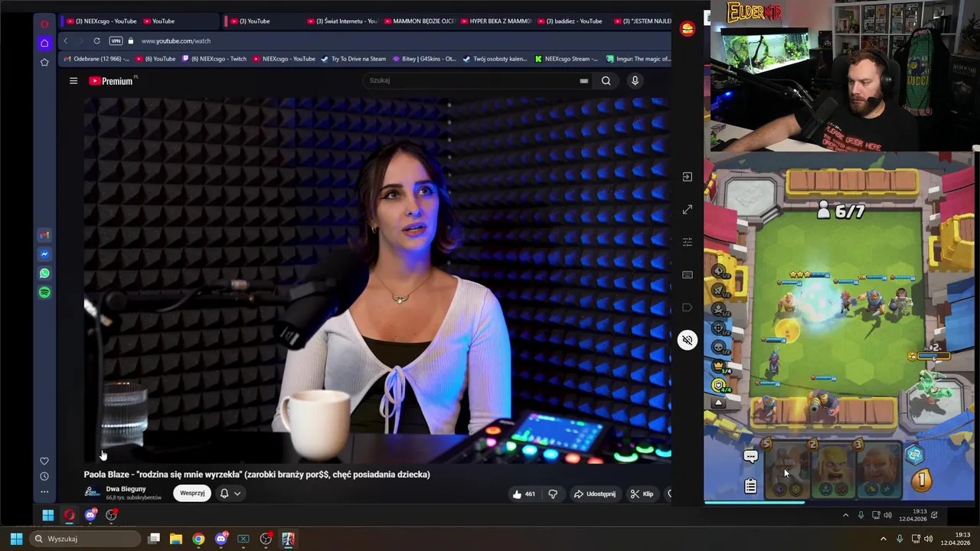Click the exit arrow icon beside the game

(688, 177)
